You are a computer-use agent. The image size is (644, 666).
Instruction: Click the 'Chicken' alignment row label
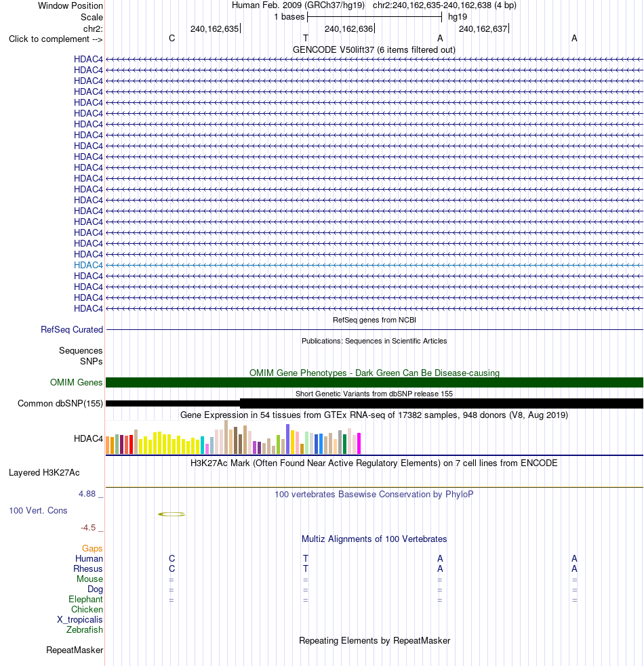pyautogui.click(x=87, y=610)
